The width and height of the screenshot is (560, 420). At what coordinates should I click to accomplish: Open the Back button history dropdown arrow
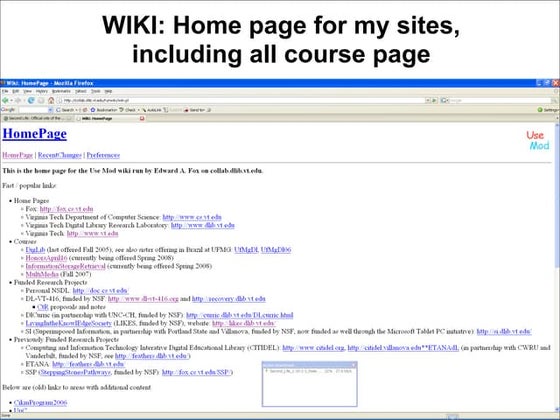[x=11, y=101]
